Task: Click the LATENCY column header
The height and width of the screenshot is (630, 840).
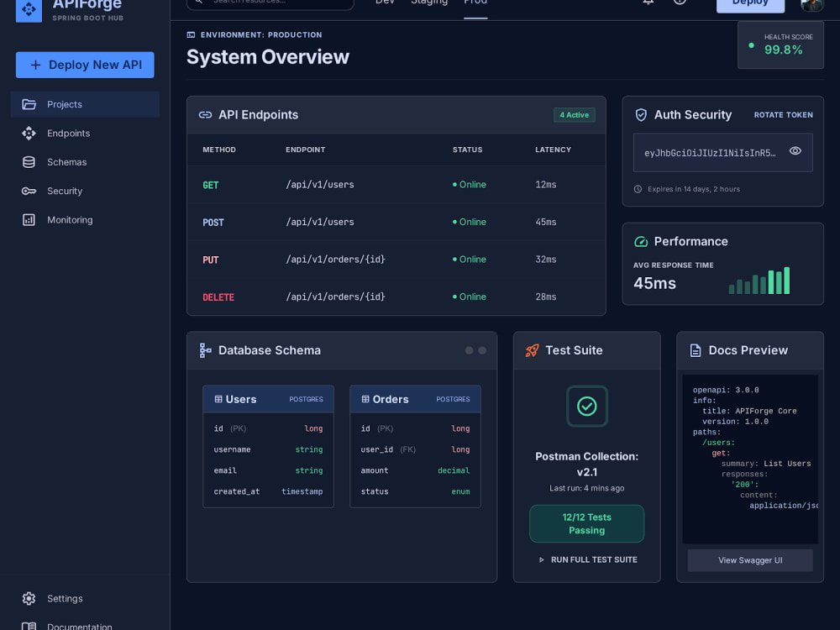Action: click(553, 150)
